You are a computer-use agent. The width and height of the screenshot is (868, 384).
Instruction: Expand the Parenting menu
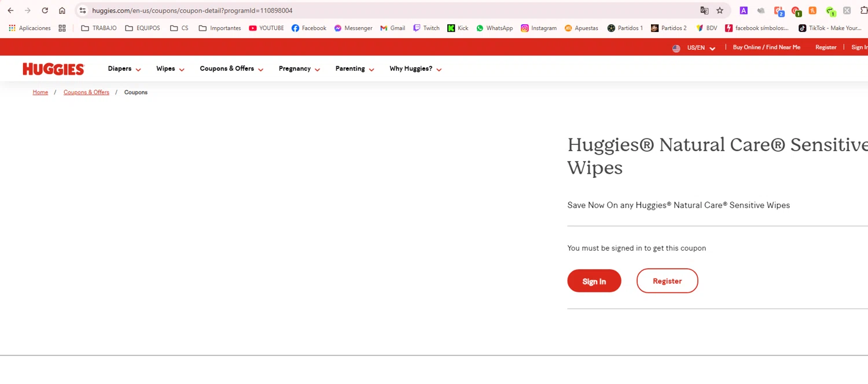click(355, 69)
